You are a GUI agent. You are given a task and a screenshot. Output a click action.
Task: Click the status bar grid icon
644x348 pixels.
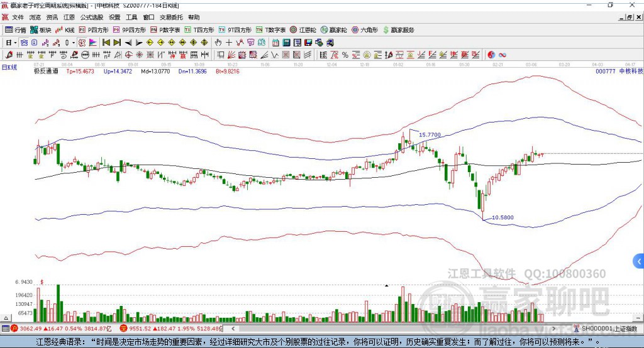pos(5,329)
